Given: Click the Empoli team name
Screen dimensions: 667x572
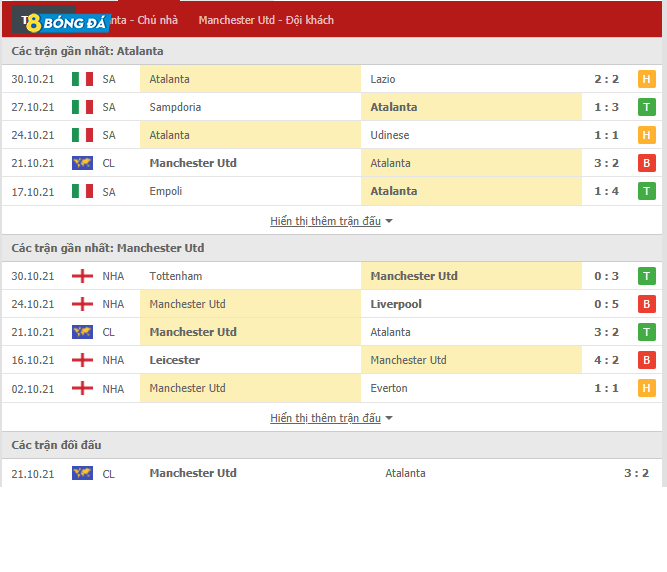Looking at the screenshot, I should [165, 191].
